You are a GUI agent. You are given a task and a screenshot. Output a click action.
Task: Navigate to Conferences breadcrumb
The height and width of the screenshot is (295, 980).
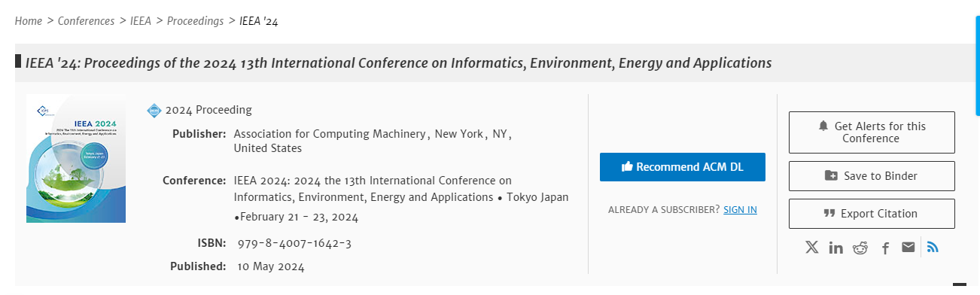[x=86, y=21]
